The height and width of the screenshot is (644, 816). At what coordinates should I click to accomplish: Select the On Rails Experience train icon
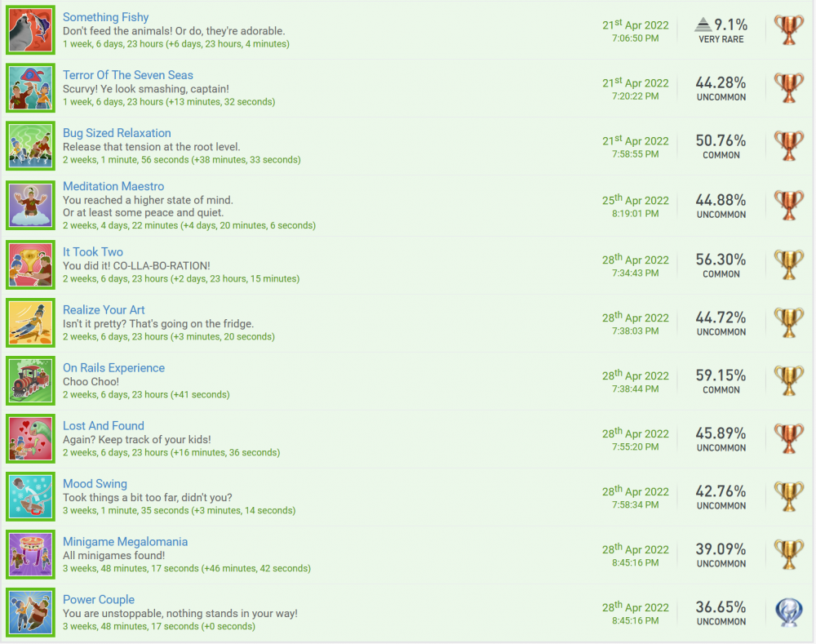coord(31,380)
